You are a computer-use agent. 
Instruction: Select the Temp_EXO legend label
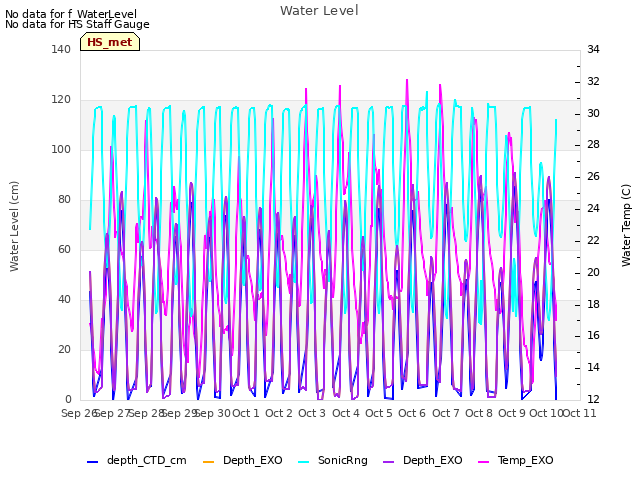525,460
